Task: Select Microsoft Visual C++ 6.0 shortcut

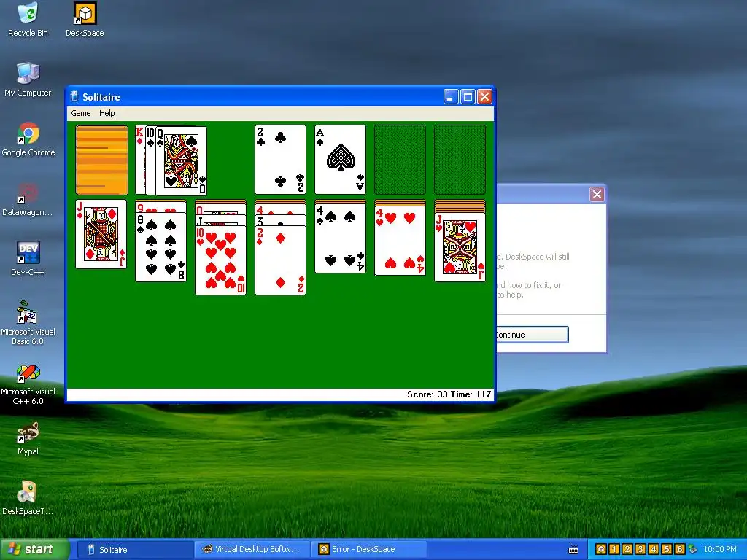Action: pos(28,384)
